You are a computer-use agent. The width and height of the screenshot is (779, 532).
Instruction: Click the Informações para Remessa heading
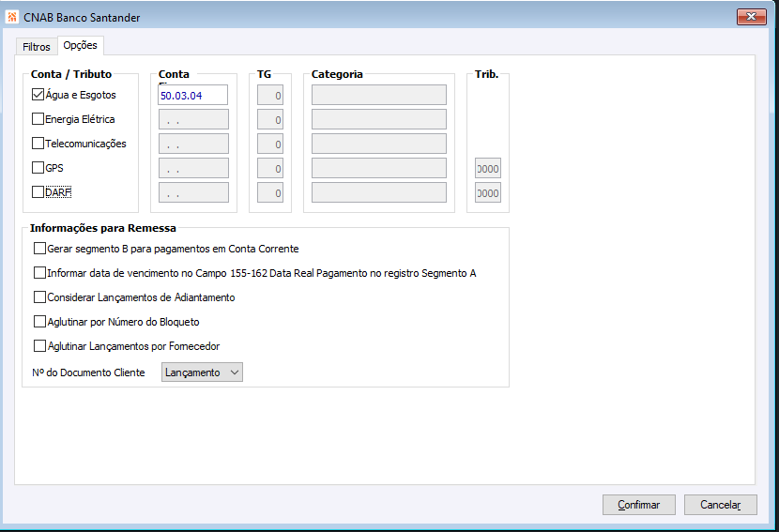(x=103, y=228)
